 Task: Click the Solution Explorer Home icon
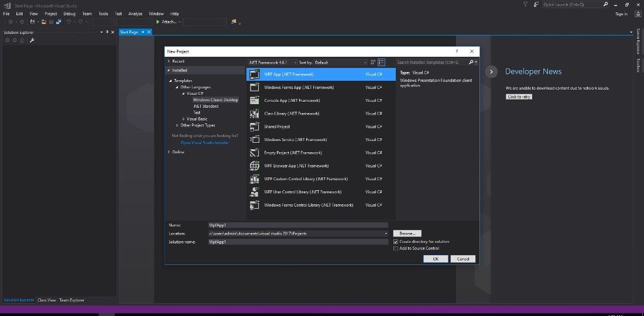point(22,40)
